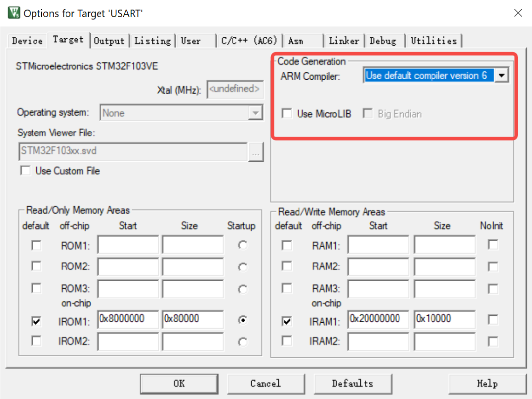Open the C/C++ (AC6) tab
532x399 pixels.
point(249,41)
